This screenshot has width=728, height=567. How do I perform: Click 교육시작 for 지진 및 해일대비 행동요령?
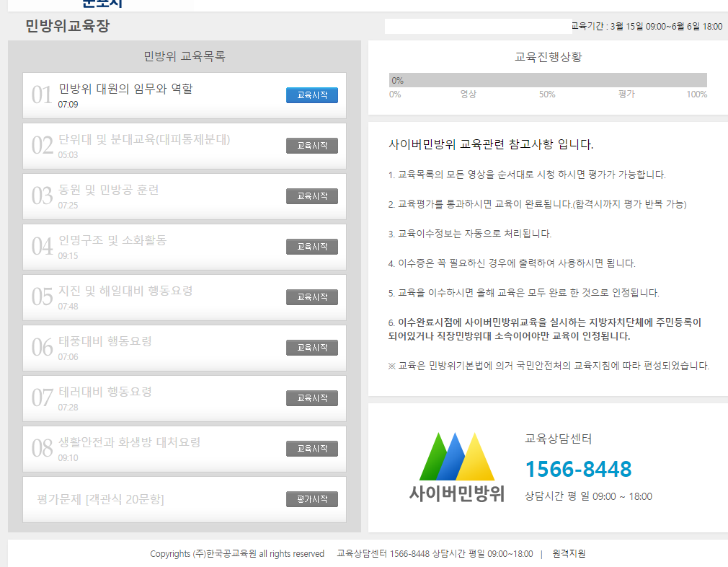click(x=311, y=297)
